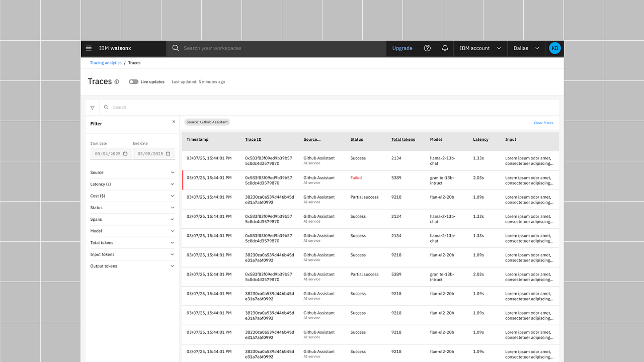This screenshot has width=644, height=362.
Task: Expand the Output tokens filter section
Action: pos(132,266)
